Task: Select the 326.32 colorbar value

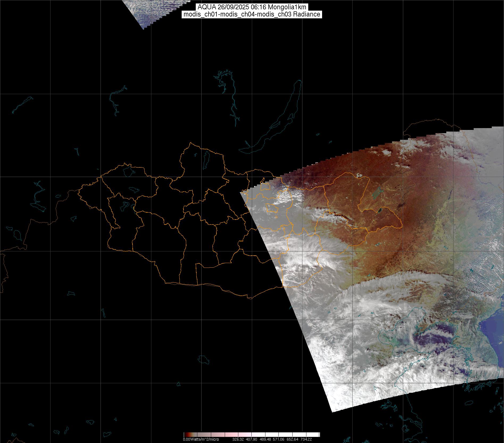Action: tap(238, 439)
